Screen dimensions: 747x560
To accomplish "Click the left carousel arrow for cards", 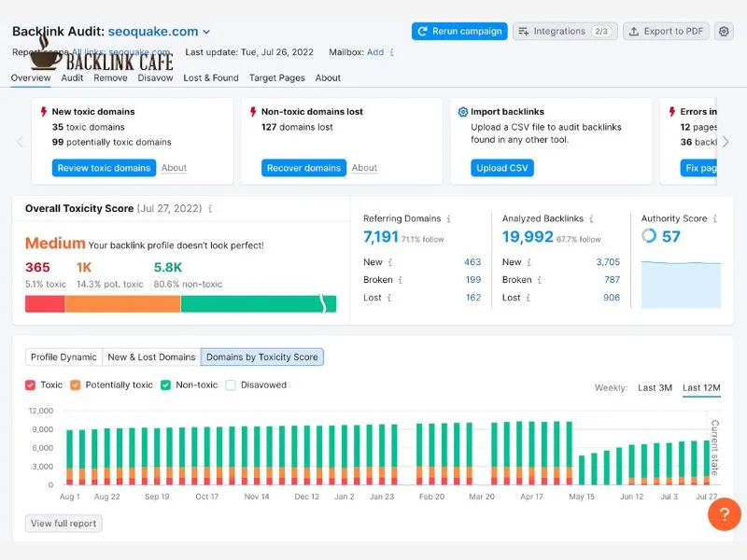I will pyautogui.click(x=20, y=142).
